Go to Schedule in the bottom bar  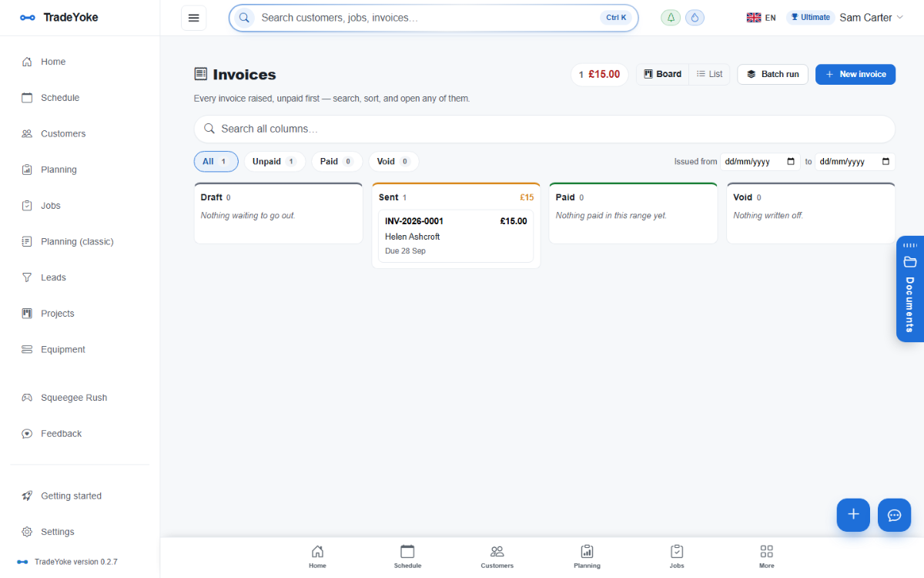pos(407,556)
